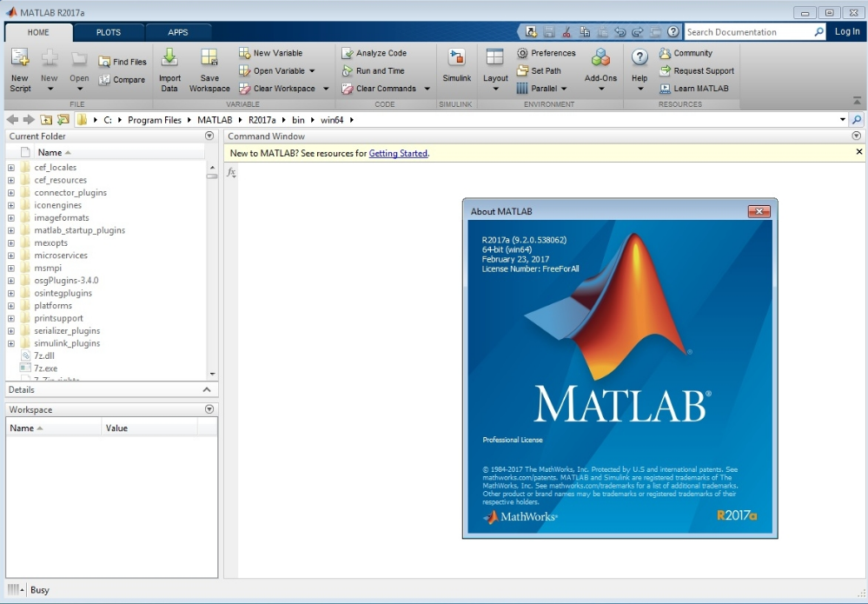Viewport: 868px width, 604px height.
Task: Open the Clear Workspace dropdown
Action: tap(324, 89)
